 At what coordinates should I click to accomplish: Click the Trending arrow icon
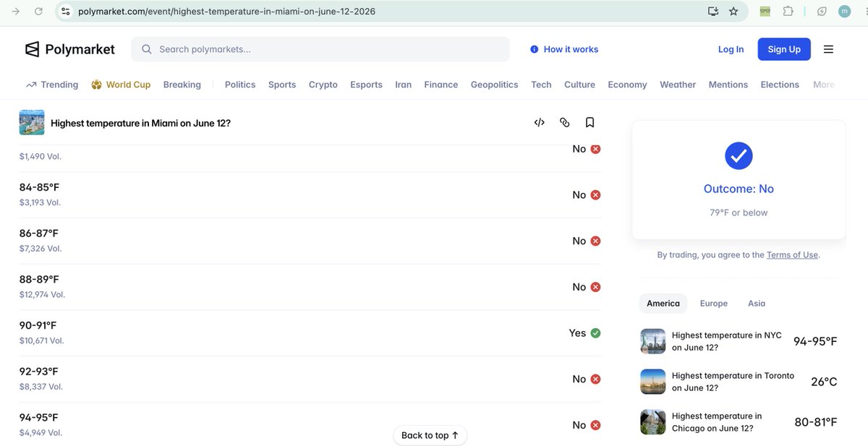[x=31, y=85]
